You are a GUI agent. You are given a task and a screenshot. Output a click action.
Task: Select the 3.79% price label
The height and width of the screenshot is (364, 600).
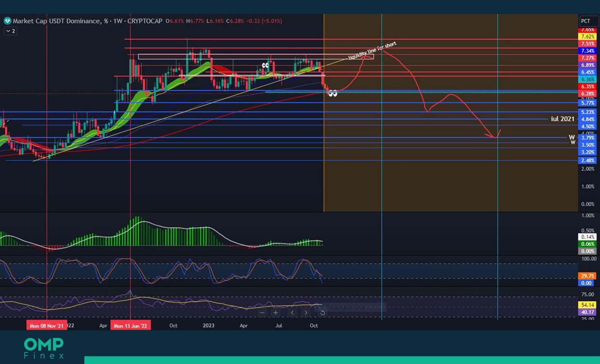(588, 138)
